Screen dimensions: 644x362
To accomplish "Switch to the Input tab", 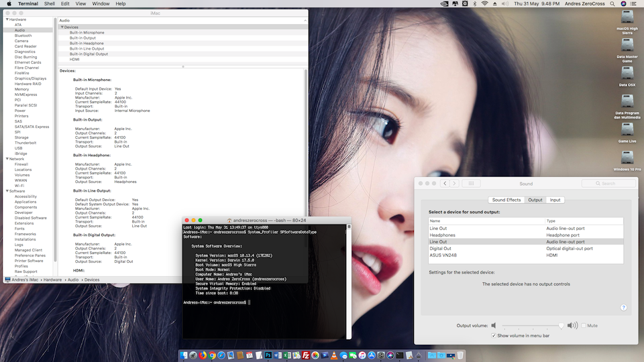I will click(x=555, y=200).
